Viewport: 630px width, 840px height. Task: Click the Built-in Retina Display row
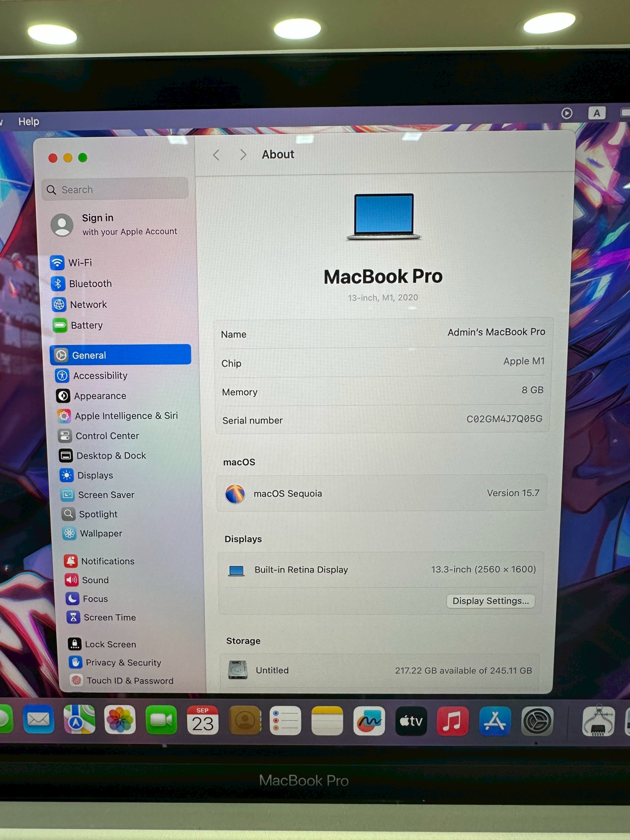pyautogui.click(x=381, y=569)
